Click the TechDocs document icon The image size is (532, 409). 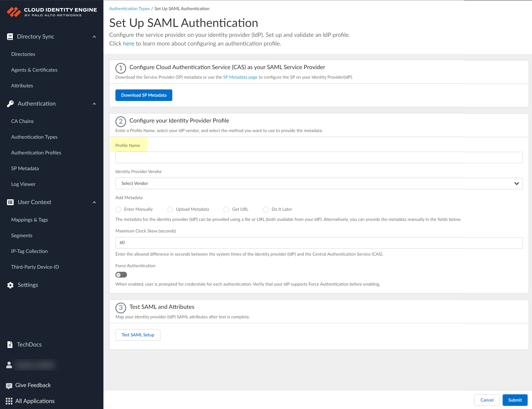10,344
